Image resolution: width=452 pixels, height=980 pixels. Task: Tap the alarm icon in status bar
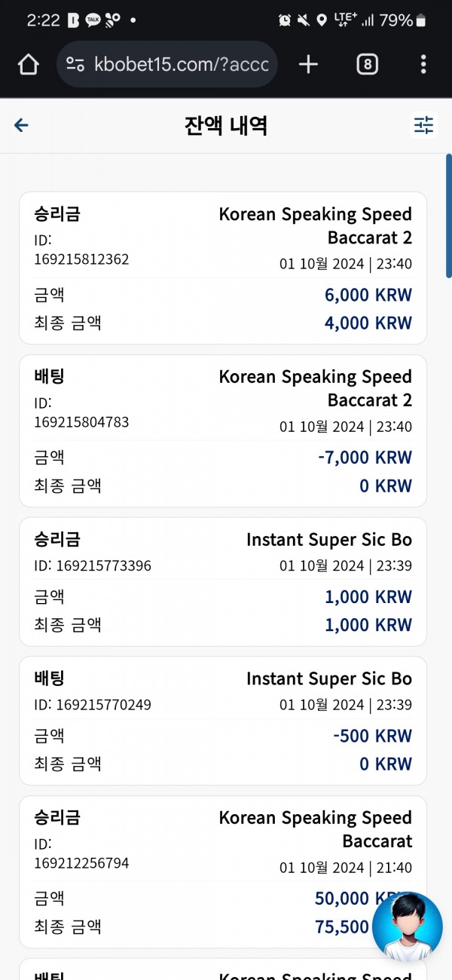(285, 20)
